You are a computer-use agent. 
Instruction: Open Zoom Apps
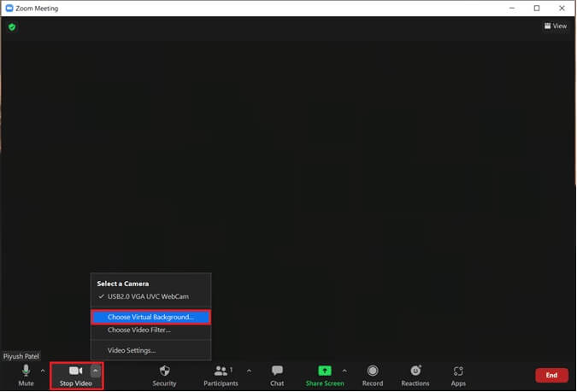[458, 375]
